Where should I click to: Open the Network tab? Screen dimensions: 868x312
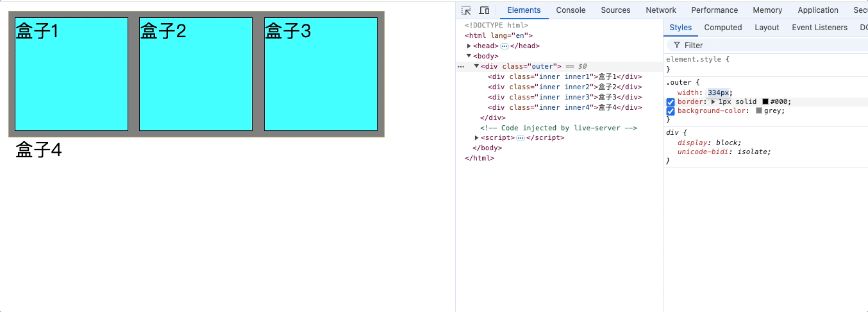(x=661, y=10)
